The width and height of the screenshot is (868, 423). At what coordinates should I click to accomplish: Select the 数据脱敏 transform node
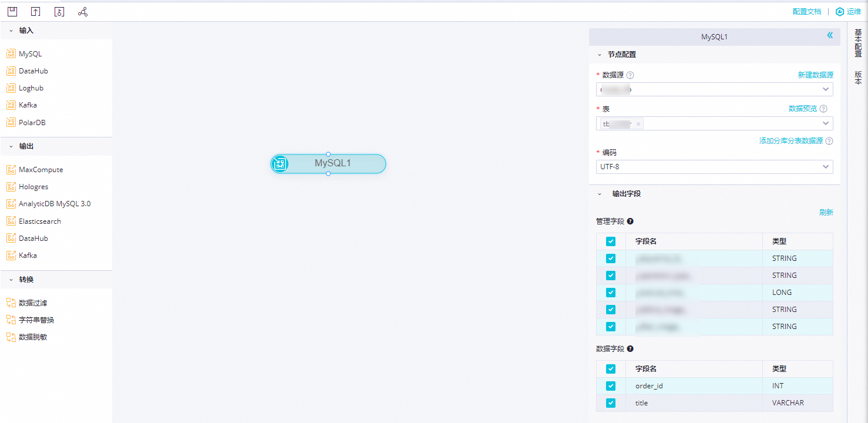point(27,337)
